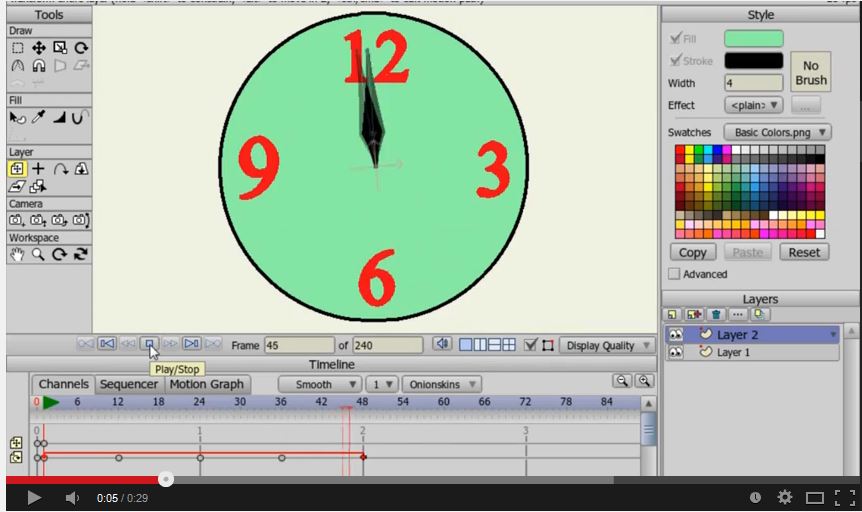The image size is (862, 512).
Task: Switch to the Sequencer tab
Action: coord(129,384)
